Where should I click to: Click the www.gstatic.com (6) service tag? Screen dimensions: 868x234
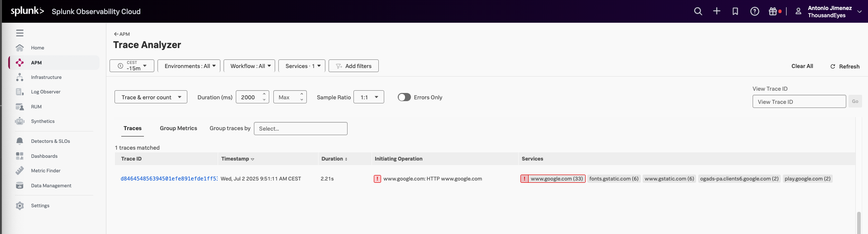pyautogui.click(x=669, y=179)
